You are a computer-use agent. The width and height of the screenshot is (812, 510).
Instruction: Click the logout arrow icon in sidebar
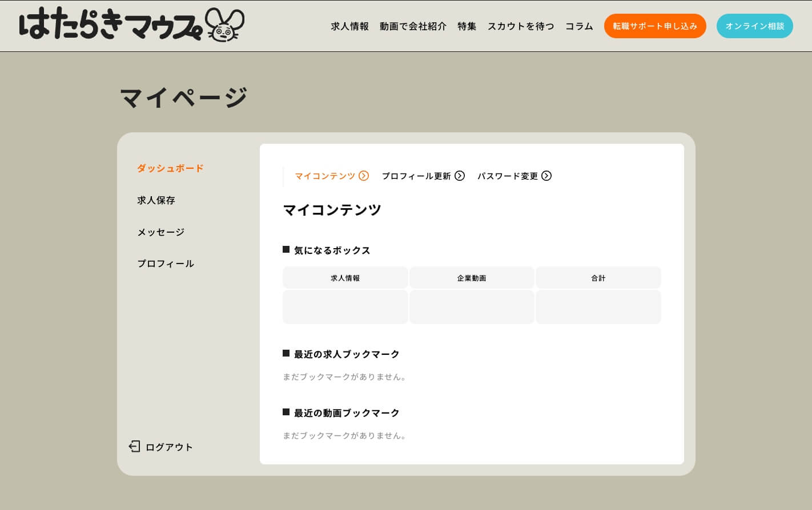tap(135, 446)
